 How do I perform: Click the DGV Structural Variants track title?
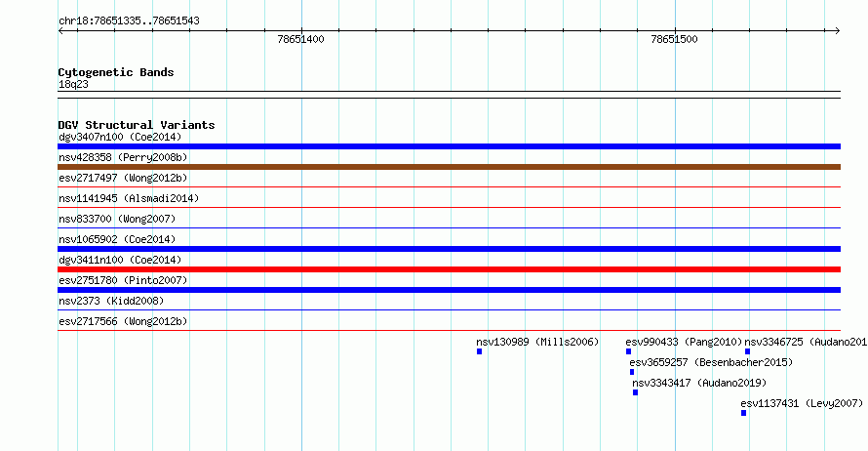pos(137,125)
